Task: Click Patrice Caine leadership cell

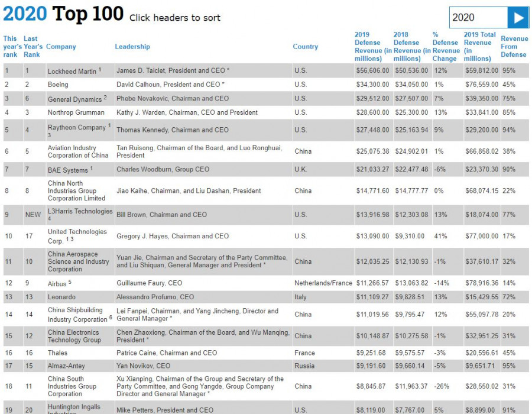Action: 203,353
